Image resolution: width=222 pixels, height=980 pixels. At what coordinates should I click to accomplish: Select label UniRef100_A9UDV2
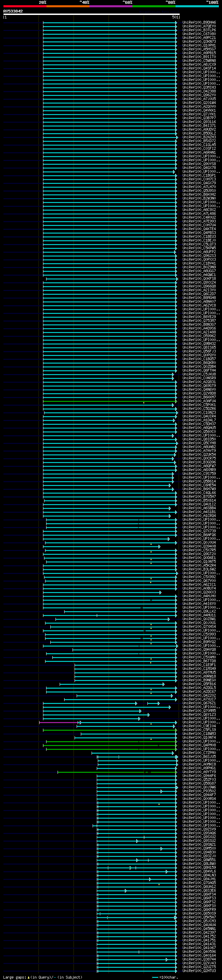coord(199,129)
